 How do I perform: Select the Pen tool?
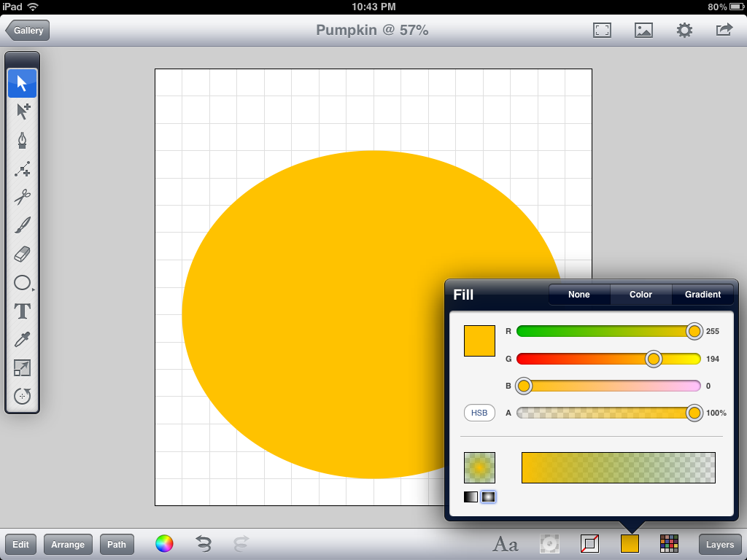[22, 140]
